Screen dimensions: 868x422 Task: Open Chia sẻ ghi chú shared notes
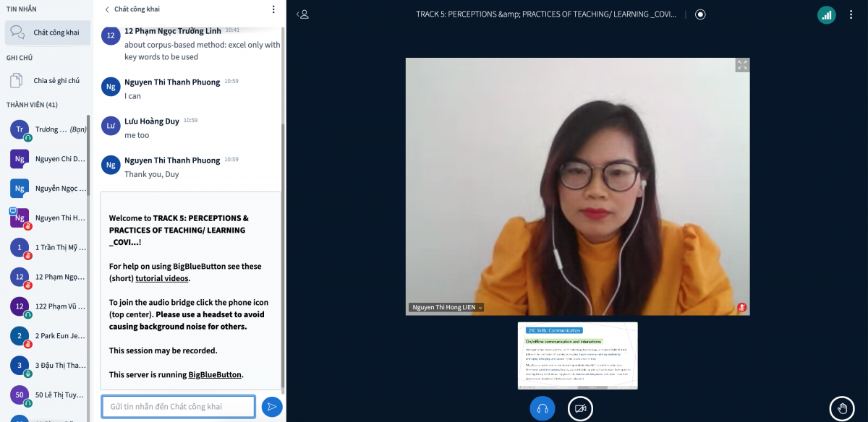point(48,81)
